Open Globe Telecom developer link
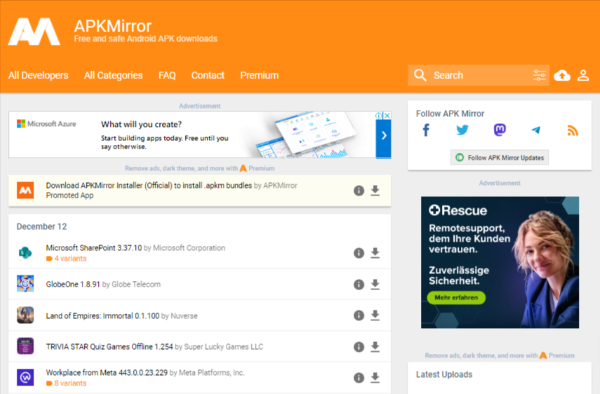600x394 pixels. tap(136, 284)
